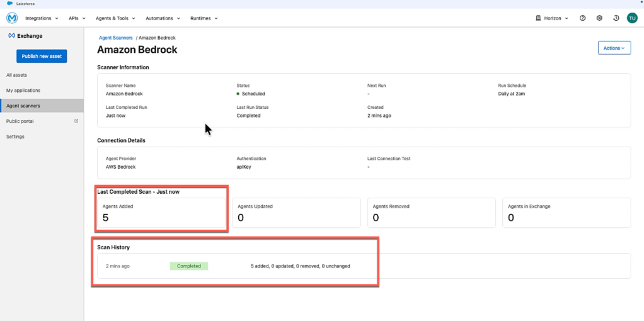Go to My applications in sidebar
Viewport: 644px width, 321px height.
click(23, 90)
